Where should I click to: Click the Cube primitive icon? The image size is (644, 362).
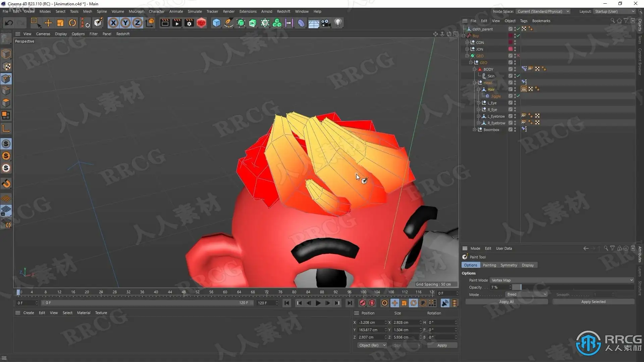pyautogui.click(x=217, y=23)
